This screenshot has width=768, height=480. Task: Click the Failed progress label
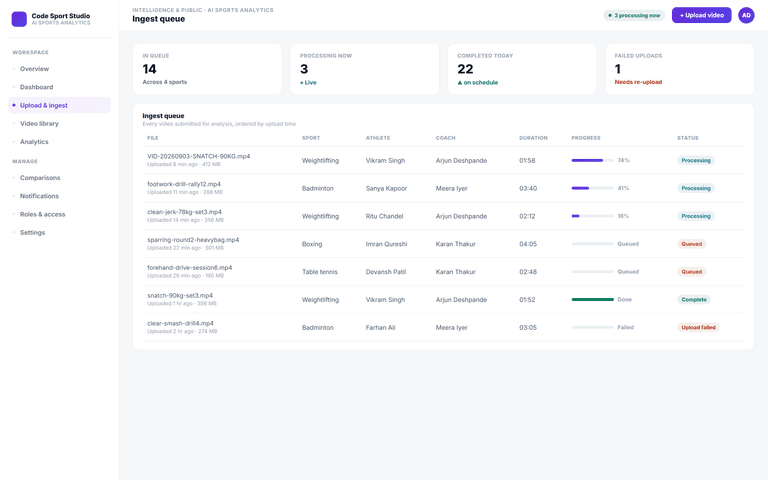(625, 328)
